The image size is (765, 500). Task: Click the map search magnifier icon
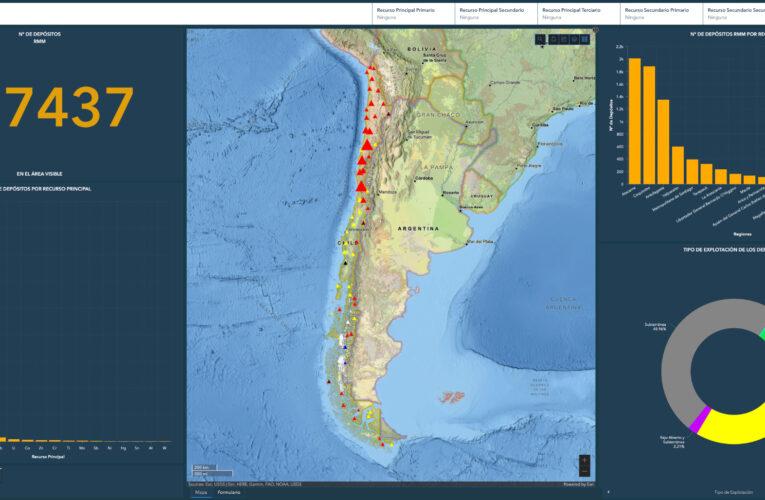[541, 39]
